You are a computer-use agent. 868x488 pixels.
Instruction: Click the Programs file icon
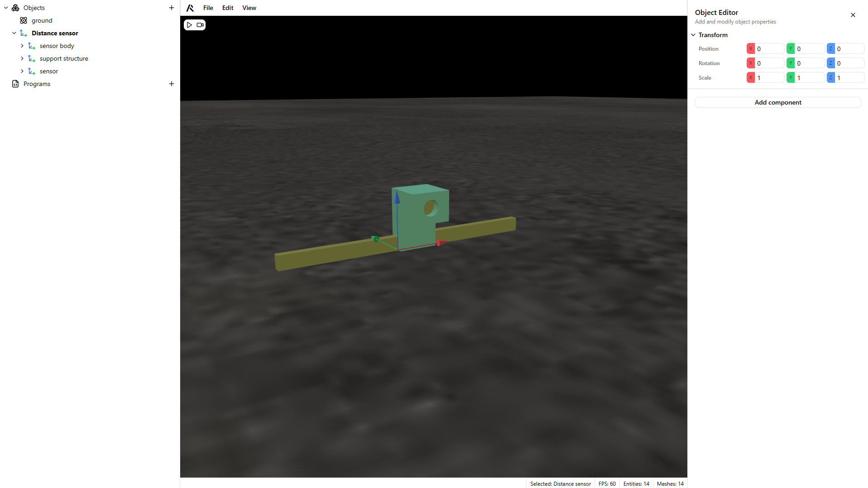pyautogui.click(x=15, y=84)
